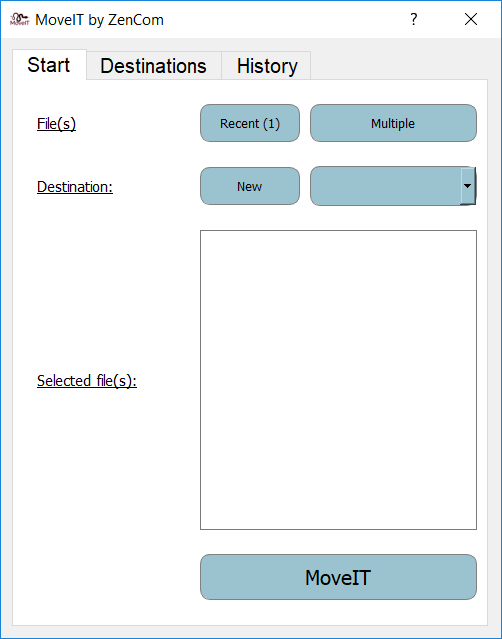Switch to the Start tab
502x639 pixels.
[x=49, y=65]
